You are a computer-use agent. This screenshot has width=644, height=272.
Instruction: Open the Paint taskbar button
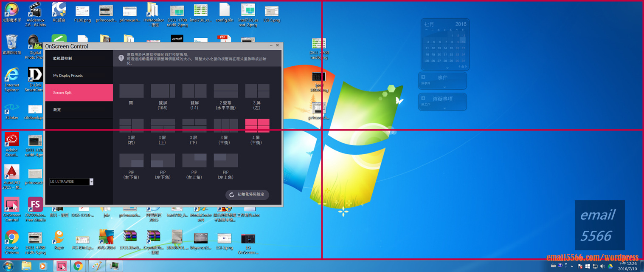coord(96,266)
